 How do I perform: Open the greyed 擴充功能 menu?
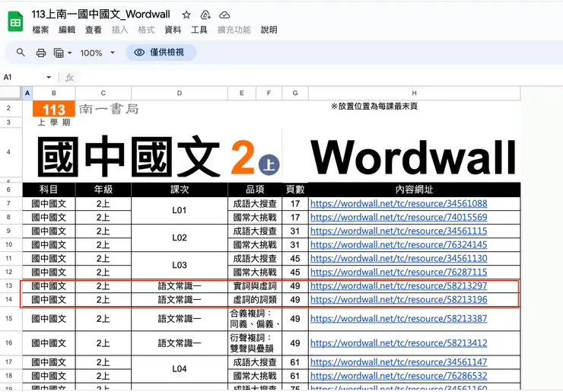click(x=234, y=30)
